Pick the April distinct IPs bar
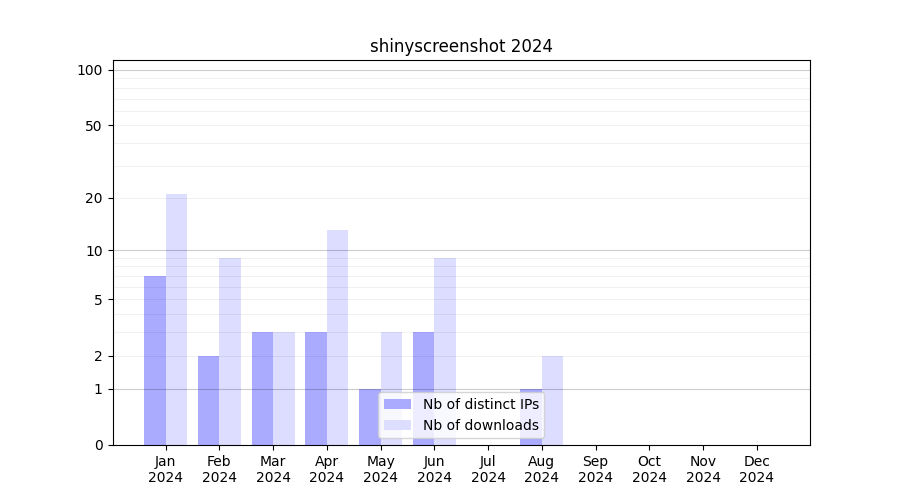This screenshot has height=500, width=900. [x=316, y=388]
